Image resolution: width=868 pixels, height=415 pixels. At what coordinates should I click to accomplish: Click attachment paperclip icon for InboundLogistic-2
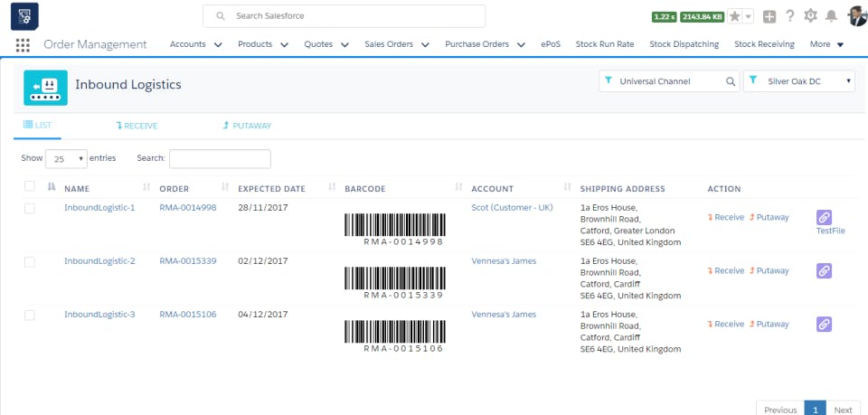pos(824,271)
